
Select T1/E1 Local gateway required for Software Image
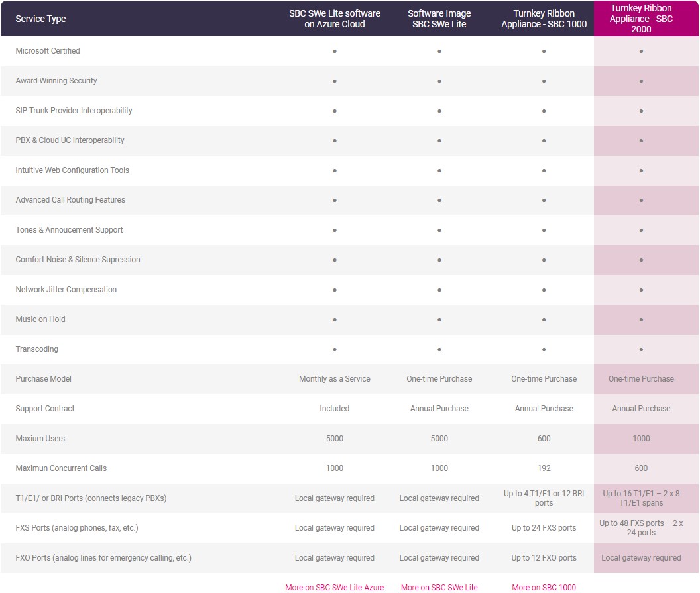pos(439,498)
